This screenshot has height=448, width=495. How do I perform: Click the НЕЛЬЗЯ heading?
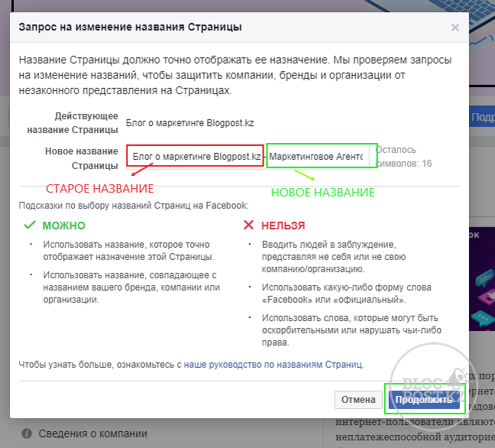pos(283,226)
